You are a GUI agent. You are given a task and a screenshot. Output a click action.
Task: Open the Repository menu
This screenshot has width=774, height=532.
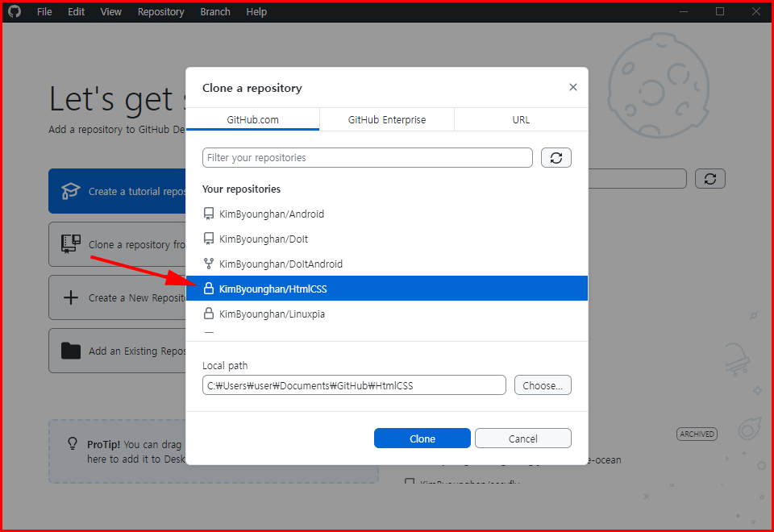click(x=161, y=12)
